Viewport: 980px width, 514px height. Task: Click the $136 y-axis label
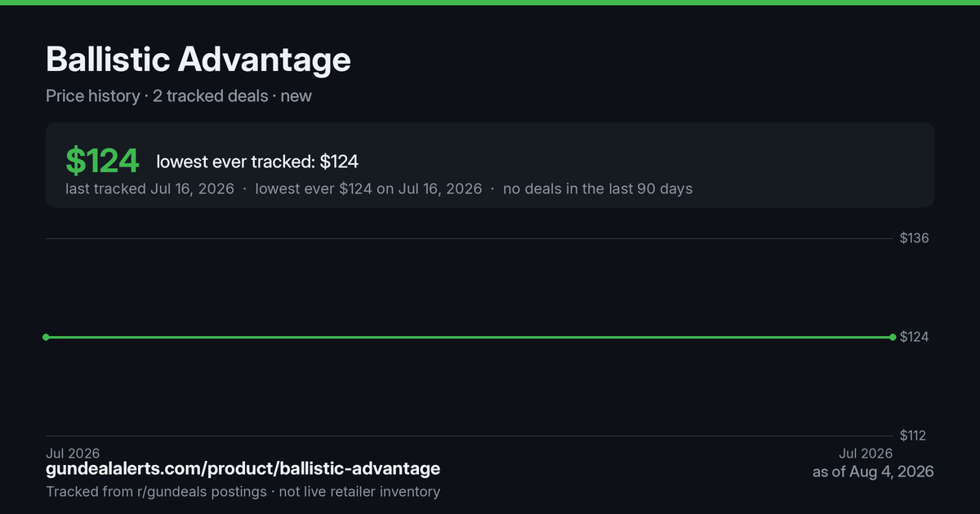914,238
